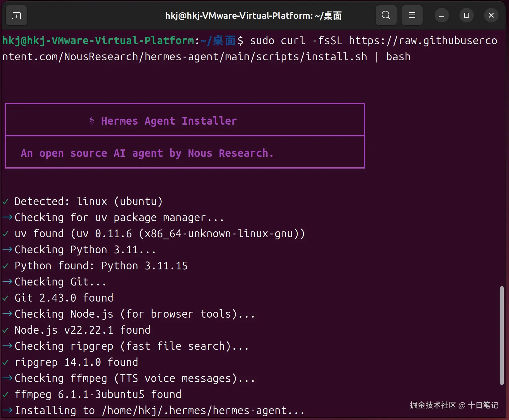Click 'Checking ripgrep (fast file search)...' line

[132, 346]
